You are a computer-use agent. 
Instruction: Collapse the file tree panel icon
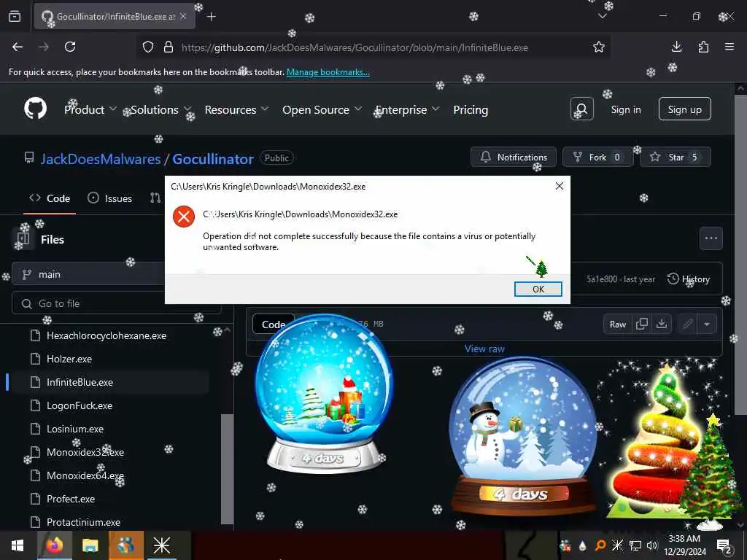[x=23, y=238]
